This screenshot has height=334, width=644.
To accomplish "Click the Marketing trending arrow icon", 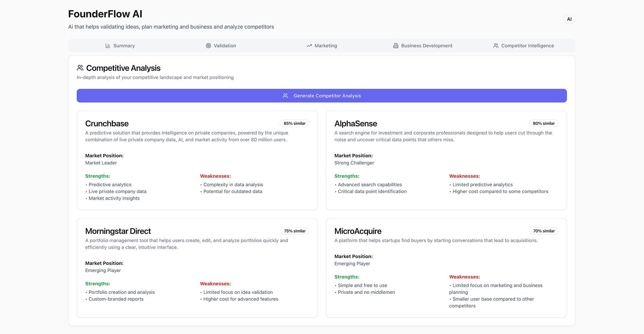I will tap(309, 46).
